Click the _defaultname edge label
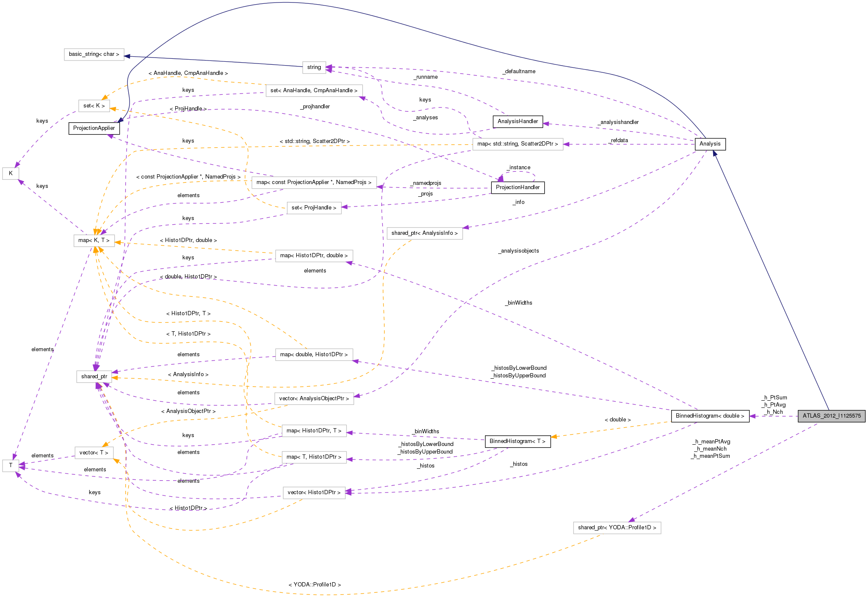The height and width of the screenshot is (597, 868). pyautogui.click(x=519, y=72)
